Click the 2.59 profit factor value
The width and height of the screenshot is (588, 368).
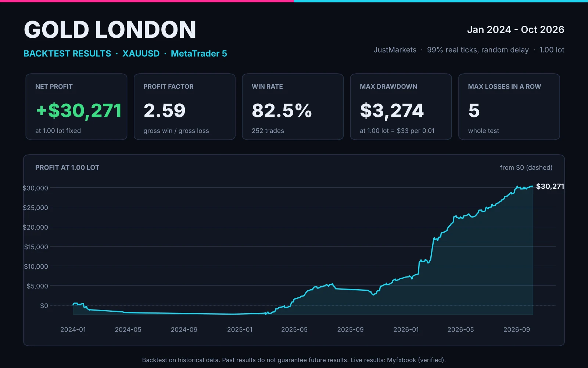(165, 111)
